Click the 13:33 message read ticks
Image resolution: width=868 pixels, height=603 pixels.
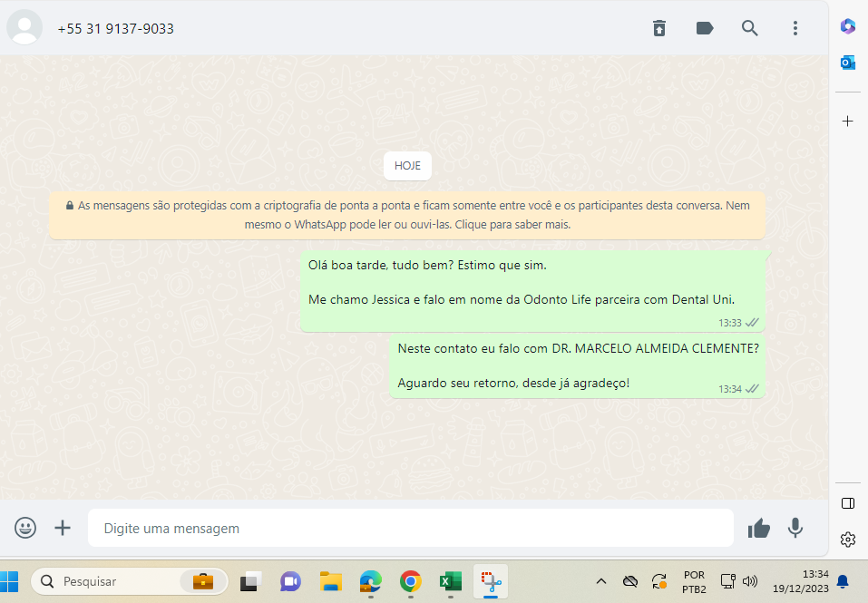click(x=752, y=323)
